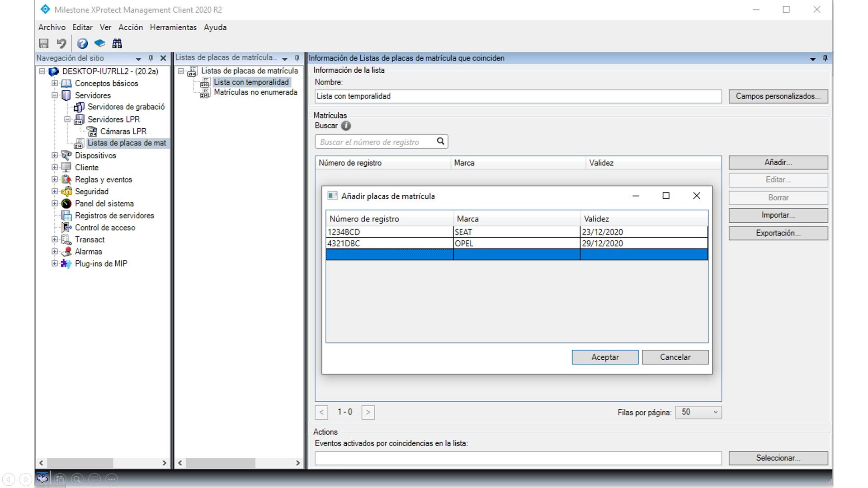Click the Seleccionar... button

(778, 458)
